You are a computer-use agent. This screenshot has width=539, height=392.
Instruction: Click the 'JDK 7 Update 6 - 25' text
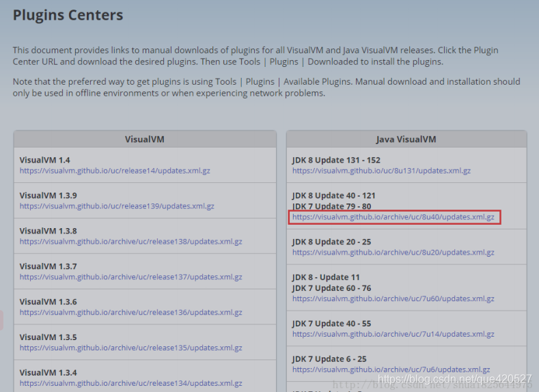[329, 359]
